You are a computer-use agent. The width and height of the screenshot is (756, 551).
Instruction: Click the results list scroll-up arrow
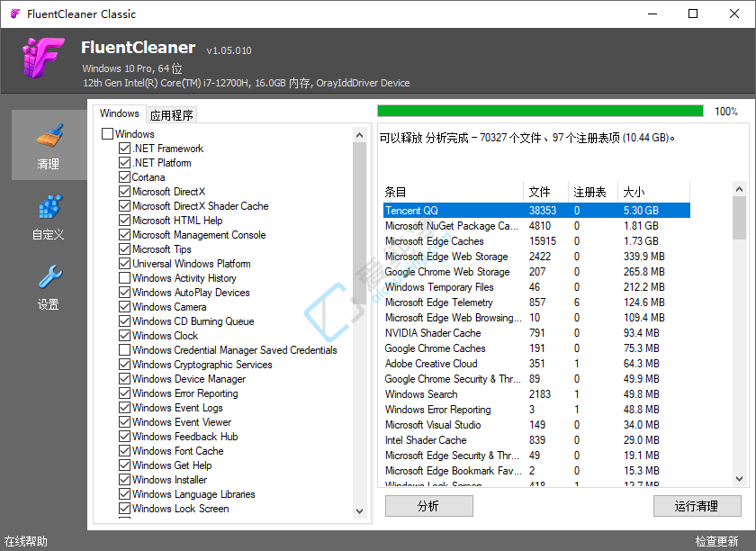(x=739, y=190)
